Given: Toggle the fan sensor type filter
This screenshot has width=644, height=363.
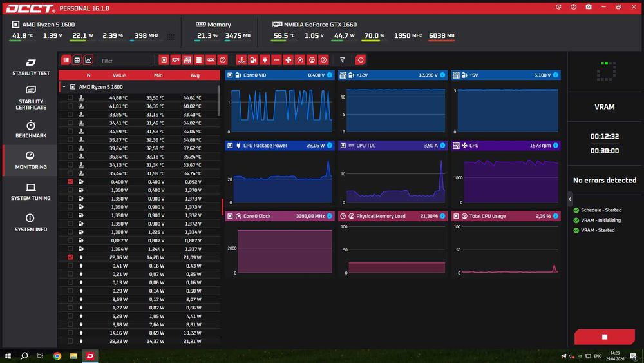Looking at the screenshot, I should 289,60.
